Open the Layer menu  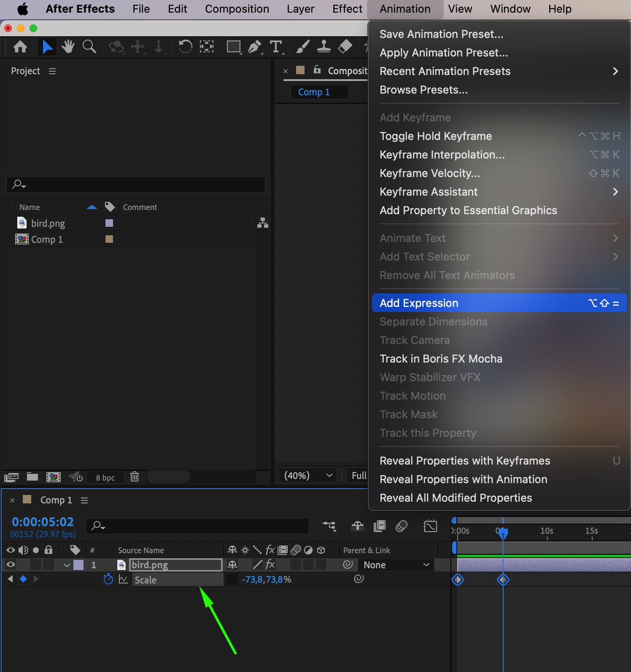(x=300, y=9)
